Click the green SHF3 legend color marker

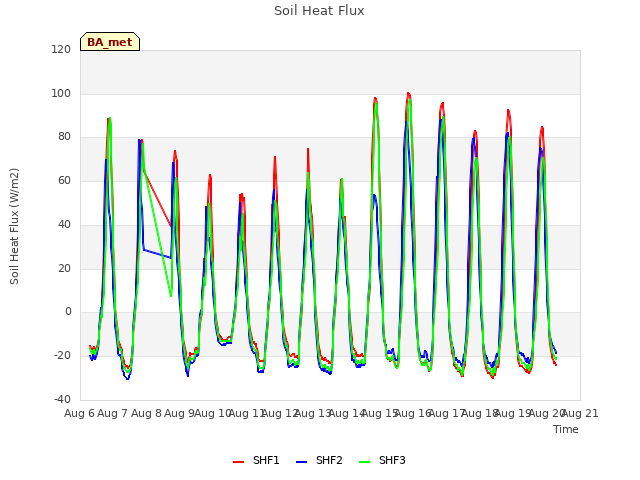(364, 462)
